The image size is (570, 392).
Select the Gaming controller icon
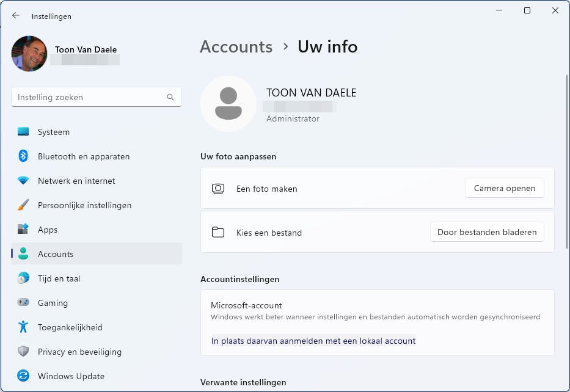[x=23, y=303]
